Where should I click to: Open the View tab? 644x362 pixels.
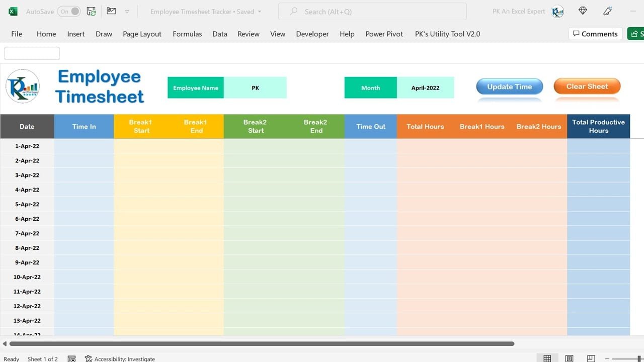tap(278, 34)
